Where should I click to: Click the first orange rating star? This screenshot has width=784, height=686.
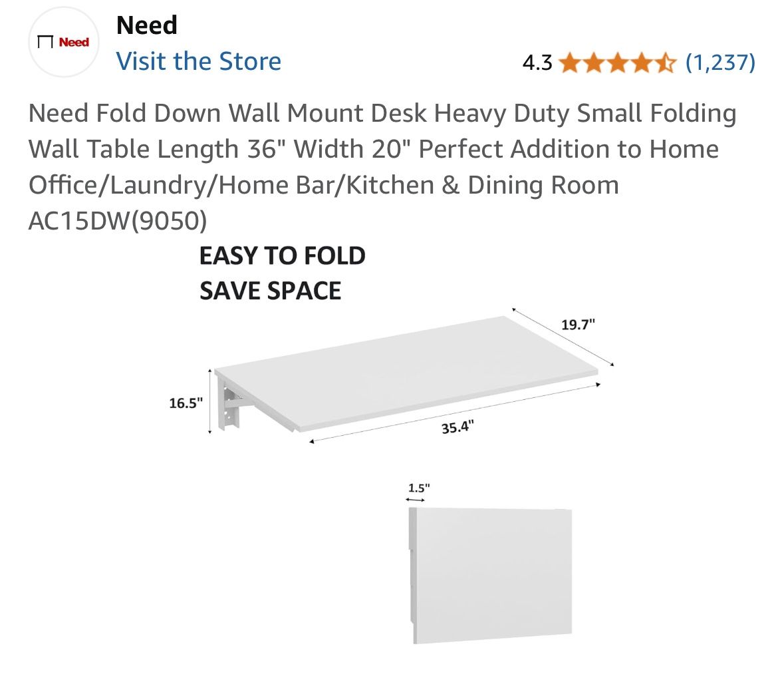pos(569,63)
